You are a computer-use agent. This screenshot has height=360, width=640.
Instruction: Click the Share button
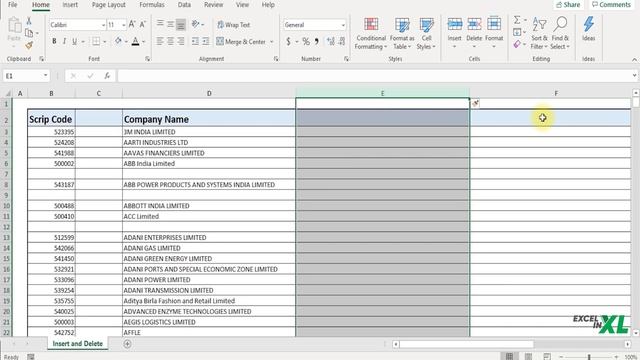click(568, 5)
